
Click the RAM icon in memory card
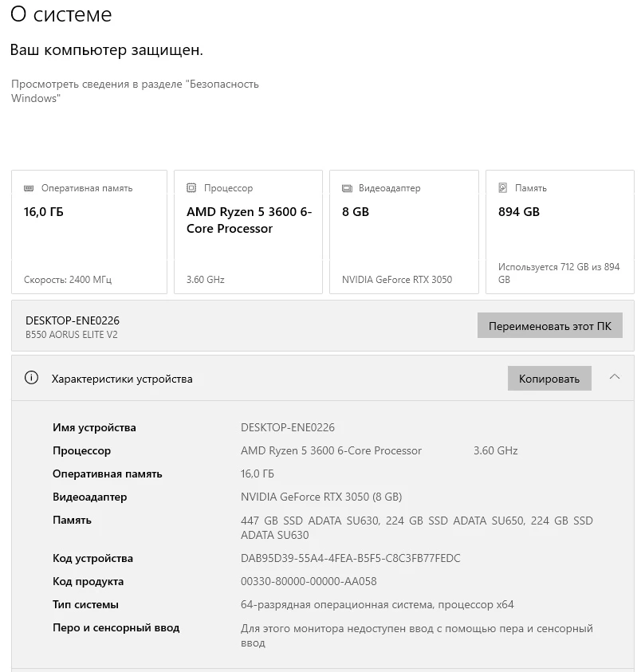pos(29,189)
